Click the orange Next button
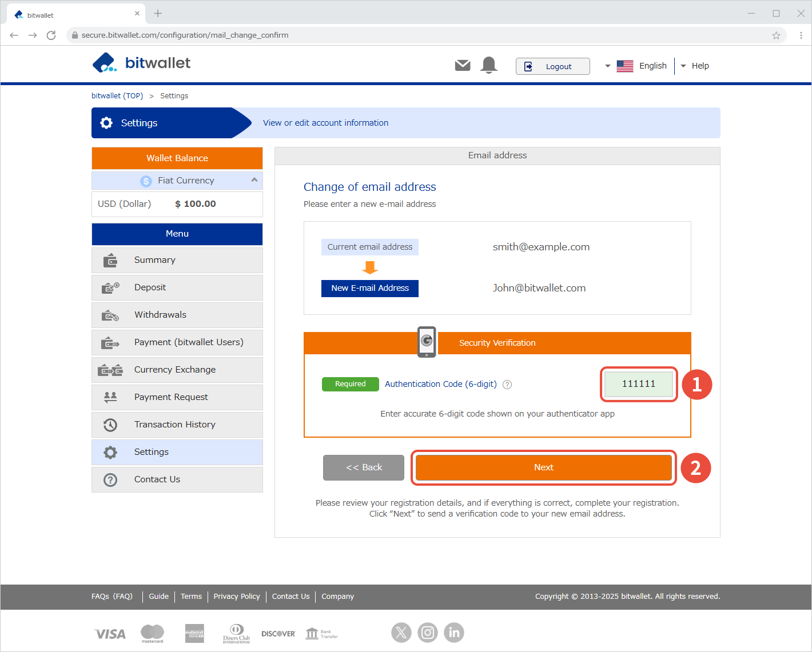This screenshot has width=812, height=652. point(544,467)
